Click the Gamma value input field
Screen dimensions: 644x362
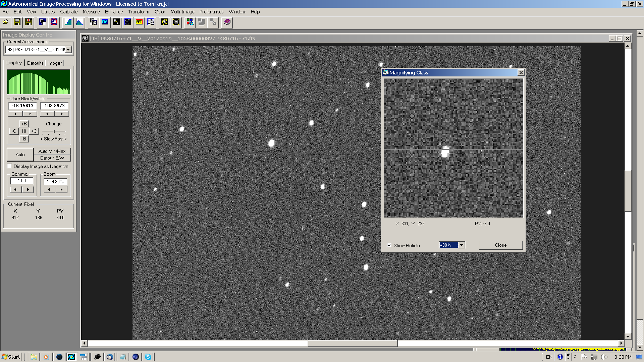[22, 181]
